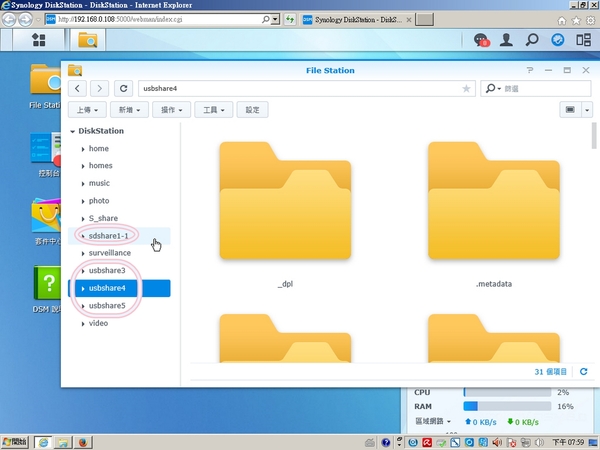The height and width of the screenshot is (450, 600).
Task: Collapse the DiskStation tree root
Action: [73, 131]
